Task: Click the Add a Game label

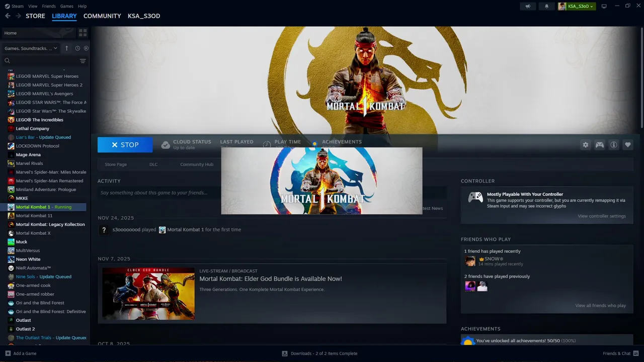Action: click(x=25, y=353)
